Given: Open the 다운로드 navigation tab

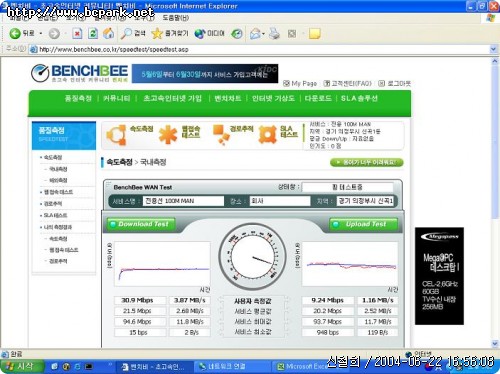Looking at the screenshot, I should point(318,98).
